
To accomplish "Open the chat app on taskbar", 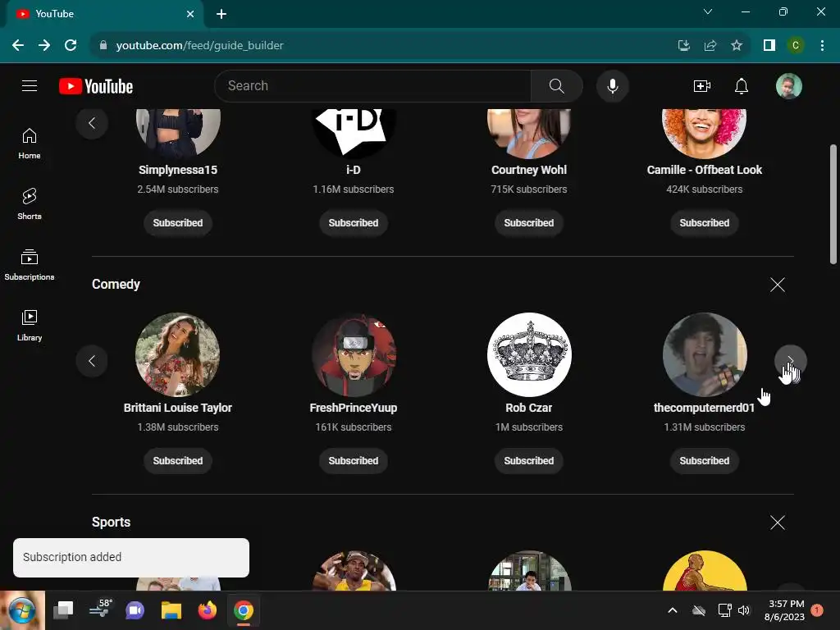I will (135, 610).
